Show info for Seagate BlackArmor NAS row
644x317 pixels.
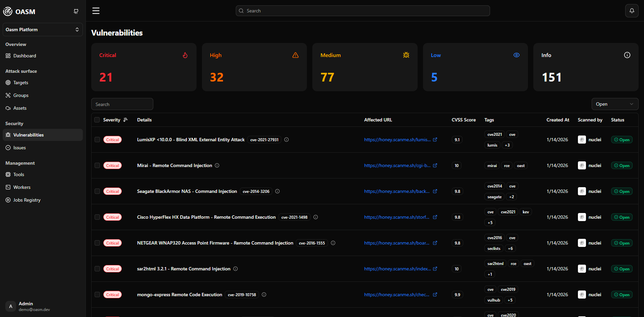click(277, 191)
